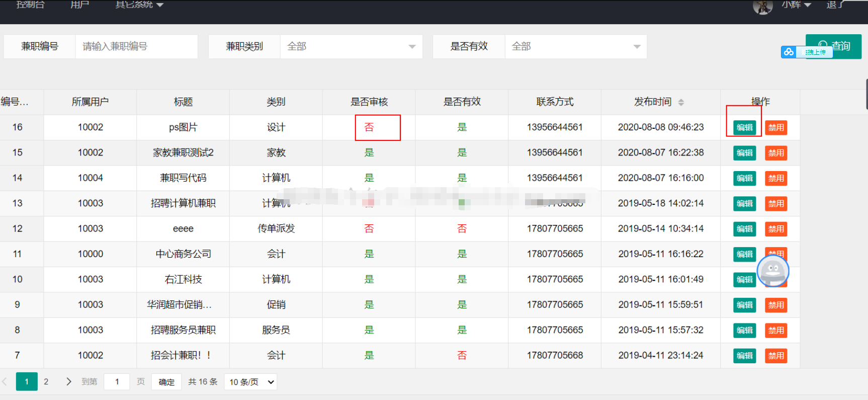Click 编辑 for row eeee
The height and width of the screenshot is (400, 868).
tap(745, 229)
